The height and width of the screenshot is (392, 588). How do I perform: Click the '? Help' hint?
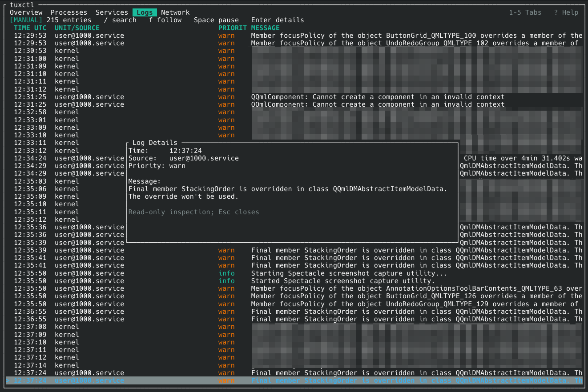coord(566,12)
